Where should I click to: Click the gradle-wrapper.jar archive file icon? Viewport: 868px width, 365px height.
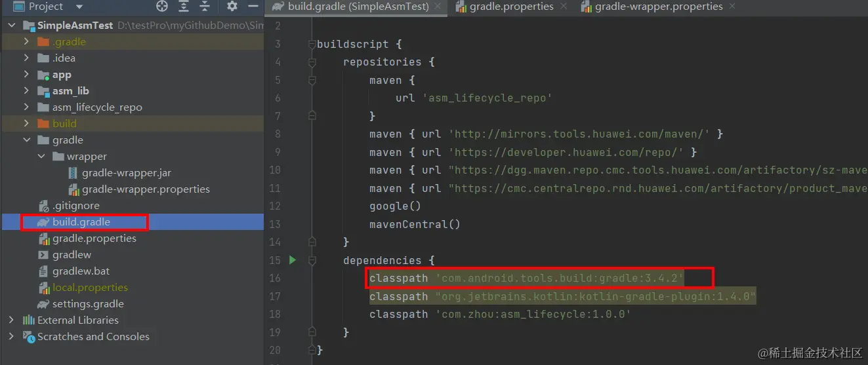click(x=73, y=173)
